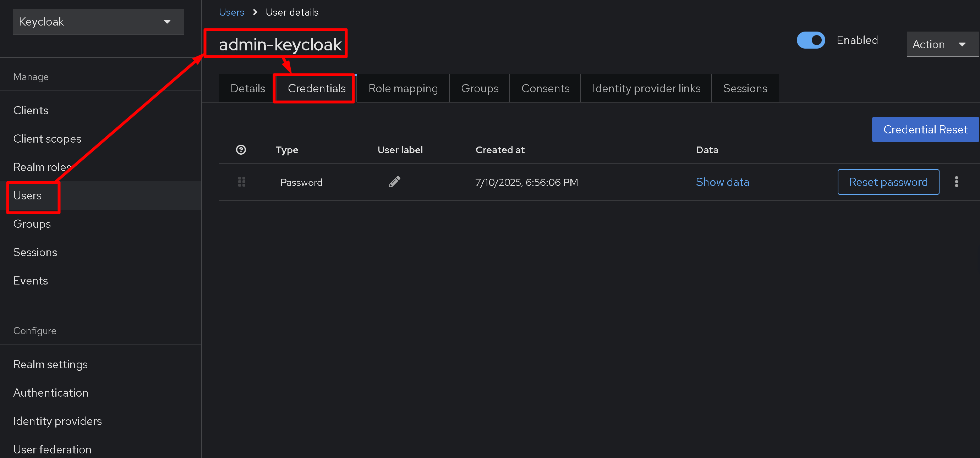Open Client scopes in the sidebar
This screenshot has height=458, width=980.
[100, 139]
